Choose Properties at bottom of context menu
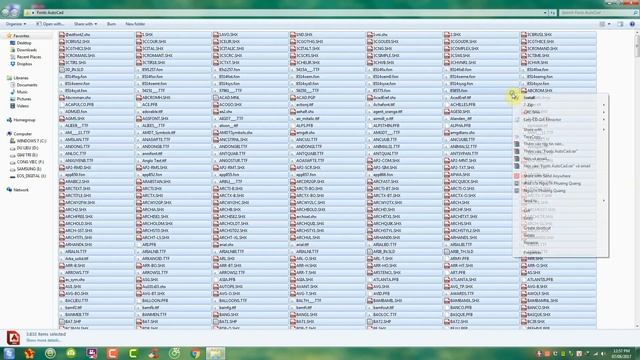 click(532, 252)
